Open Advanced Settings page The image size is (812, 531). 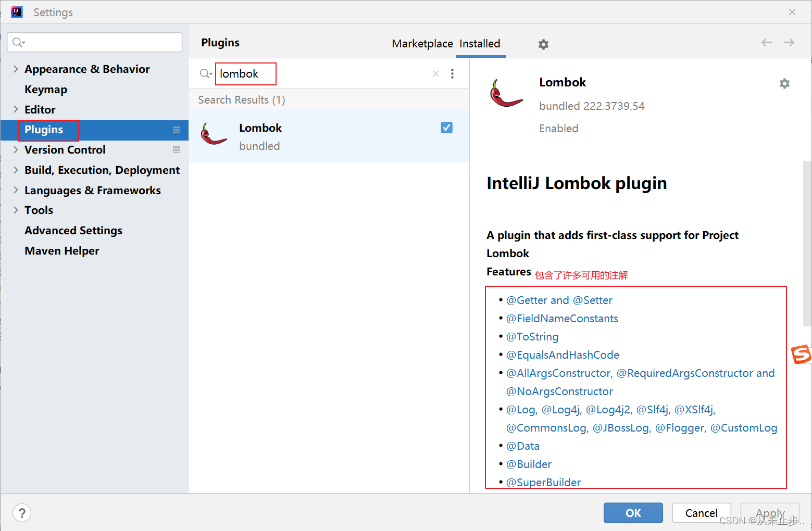click(x=73, y=231)
